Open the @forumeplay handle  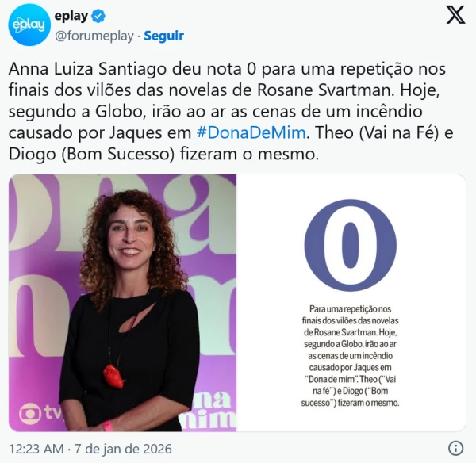[94, 36]
